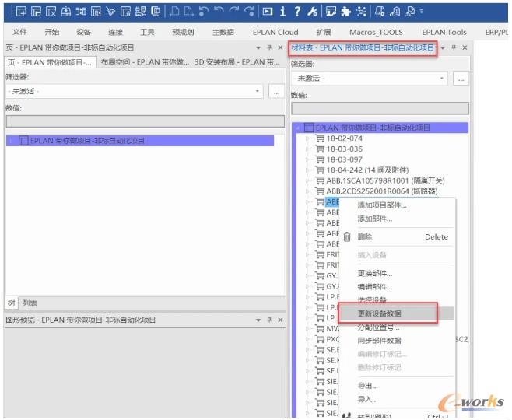The width and height of the screenshot is (512, 420).
Task: Click the 数值 input field in 材料表 panel
Action: coord(380,108)
